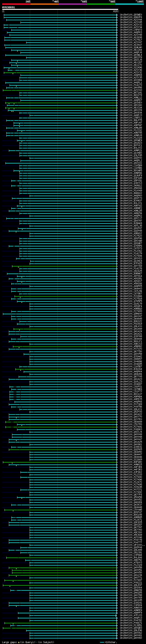Screen dimensions: 146x644
Task: Select hit UniRef100_P14273
Action: [x=131, y=85]
